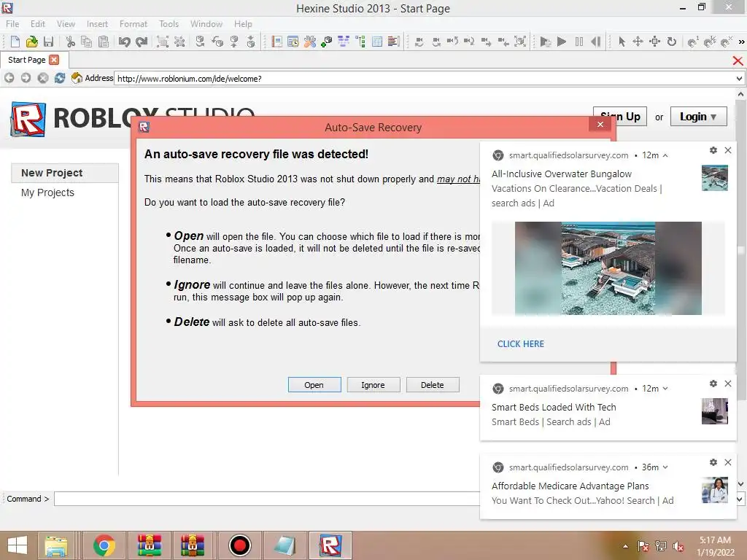Close the Auto-Save Recovery dialog
Screen dimensions: 747x560
(600, 124)
